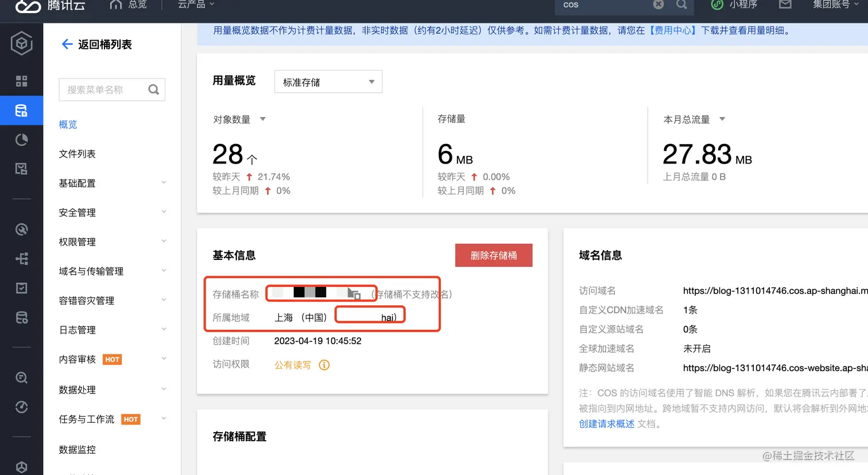Click the 删除存储桶 delete button
Viewport: 868px width, 475px height.
(494, 255)
